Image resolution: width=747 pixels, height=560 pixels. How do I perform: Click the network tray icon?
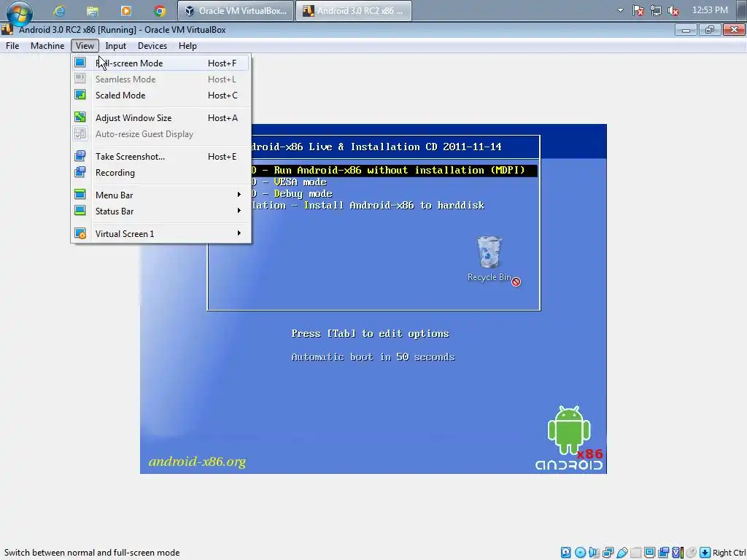(x=656, y=10)
